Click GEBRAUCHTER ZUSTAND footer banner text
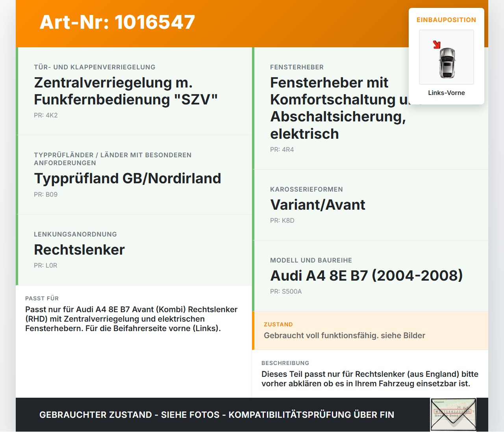 tap(217, 415)
